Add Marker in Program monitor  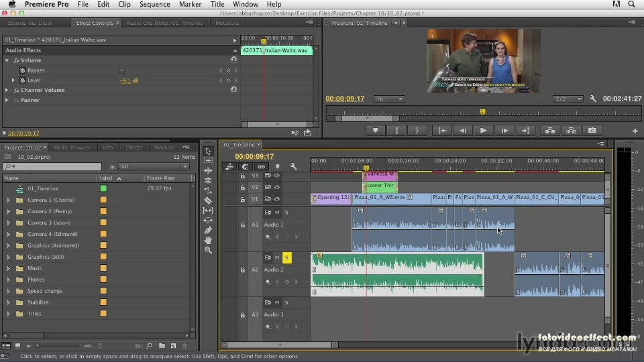pyautogui.click(x=375, y=131)
